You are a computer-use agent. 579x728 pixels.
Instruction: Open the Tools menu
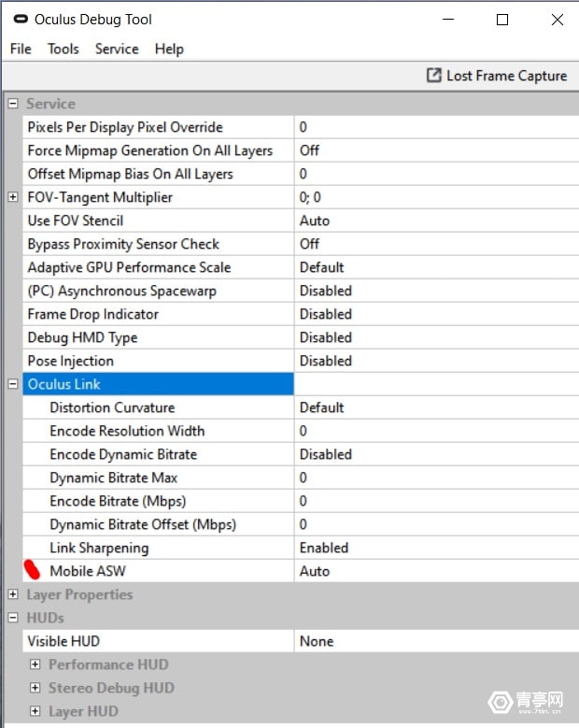click(64, 49)
